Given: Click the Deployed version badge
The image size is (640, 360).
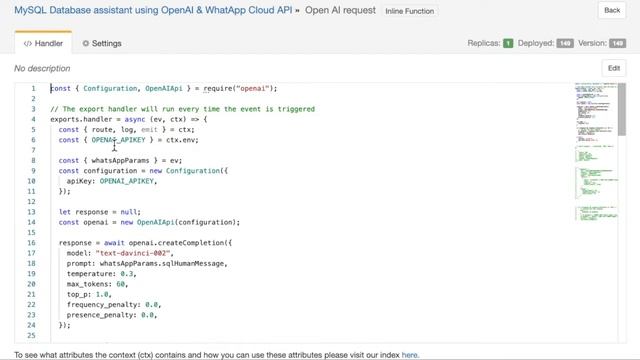Looking at the screenshot, I should (x=565, y=43).
